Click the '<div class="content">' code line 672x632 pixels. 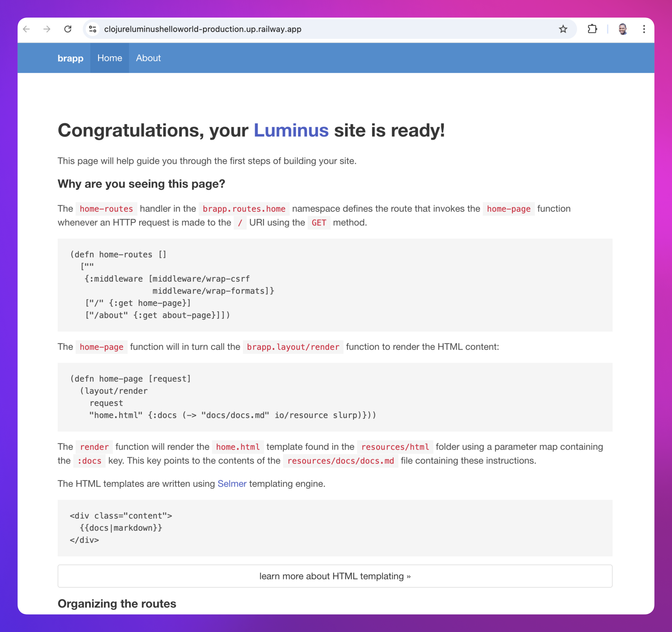(x=121, y=516)
